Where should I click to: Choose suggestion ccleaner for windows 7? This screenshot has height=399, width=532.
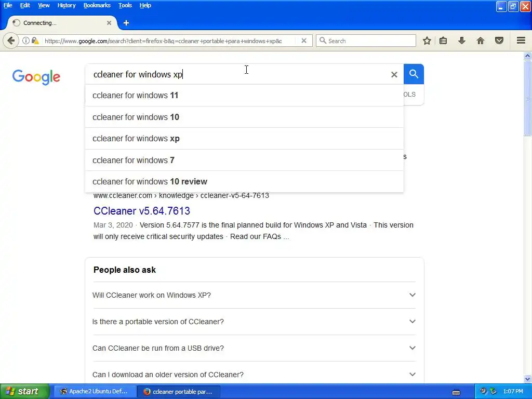pos(244,160)
